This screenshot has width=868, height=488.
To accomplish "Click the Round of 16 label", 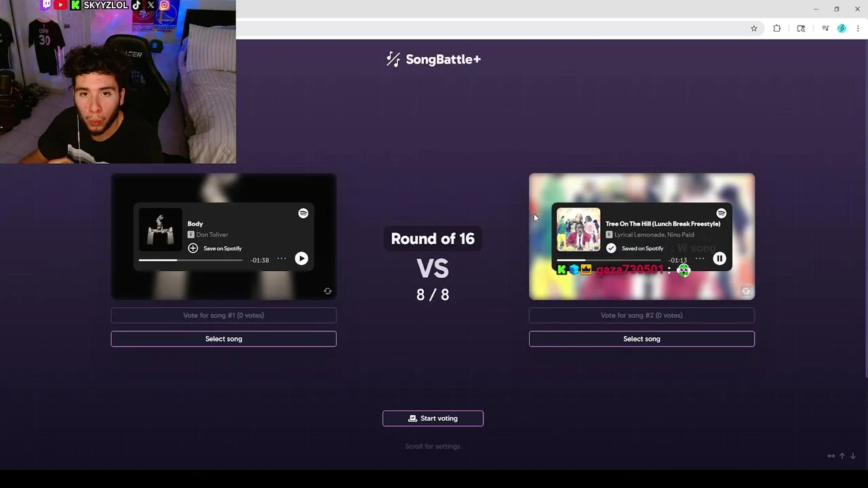I will [x=433, y=239].
